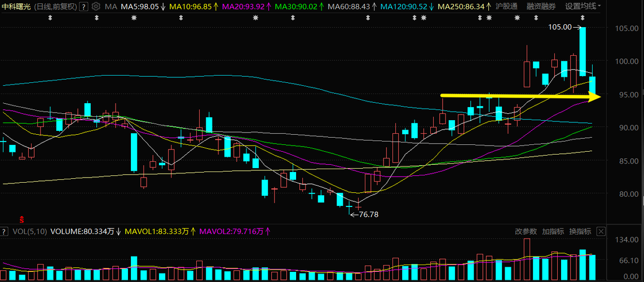Open the VOL indicator help question-mark icon
The width and height of the screenshot is (644, 282).
pos(5,231)
